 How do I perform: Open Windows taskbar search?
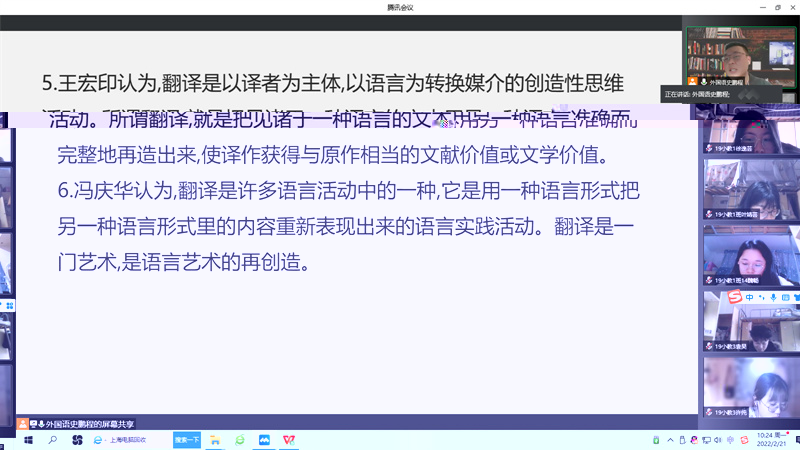tap(52, 439)
